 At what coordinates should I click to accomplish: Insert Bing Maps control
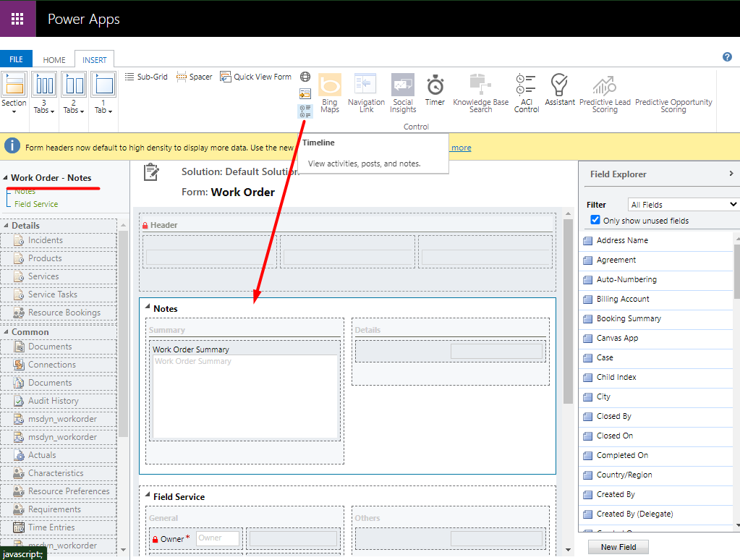coord(330,93)
